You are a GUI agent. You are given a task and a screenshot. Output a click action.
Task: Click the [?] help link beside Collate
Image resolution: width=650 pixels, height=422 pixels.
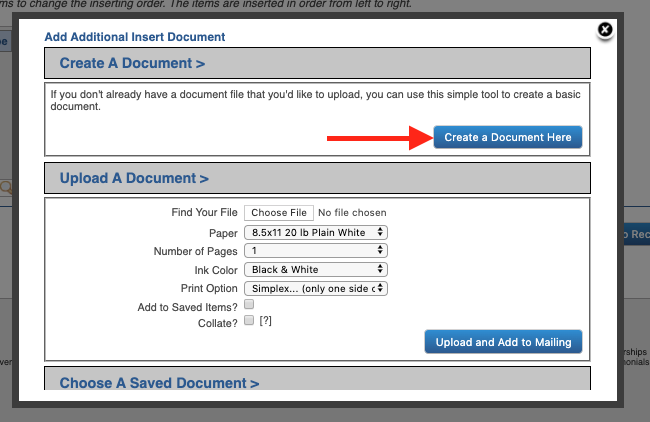[x=266, y=321]
